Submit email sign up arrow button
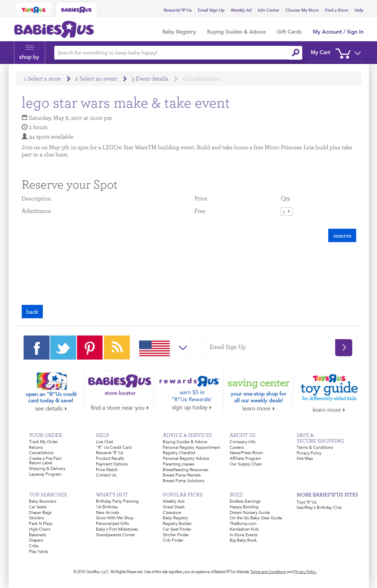The image size is (377, 588). (x=344, y=347)
